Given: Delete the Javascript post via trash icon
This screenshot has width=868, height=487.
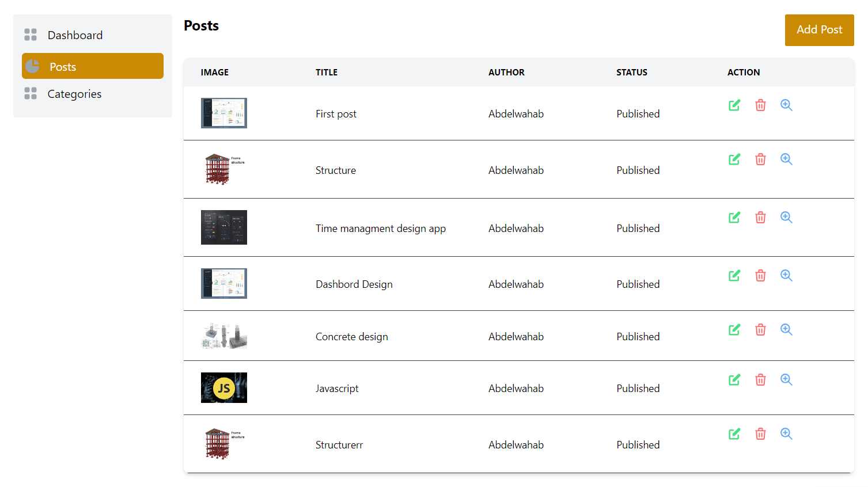Looking at the screenshot, I should coord(760,380).
